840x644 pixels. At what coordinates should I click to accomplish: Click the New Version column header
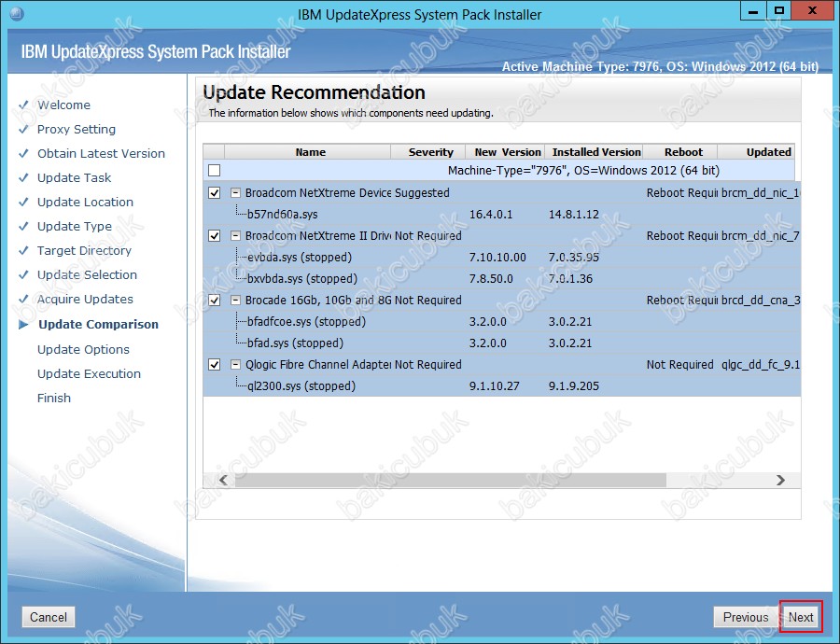pyautogui.click(x=505, y=151)
